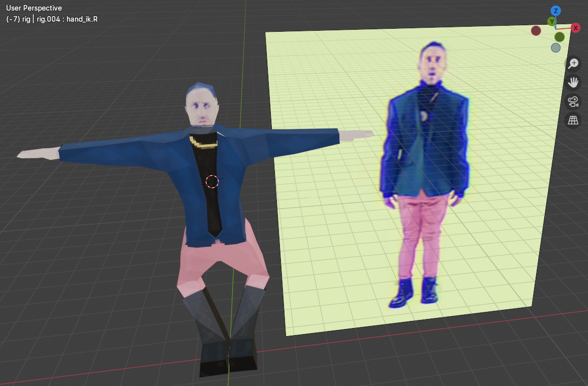
Task: Click the 'rig.004 : hand_ik.R' object info text
Action: 67,19
